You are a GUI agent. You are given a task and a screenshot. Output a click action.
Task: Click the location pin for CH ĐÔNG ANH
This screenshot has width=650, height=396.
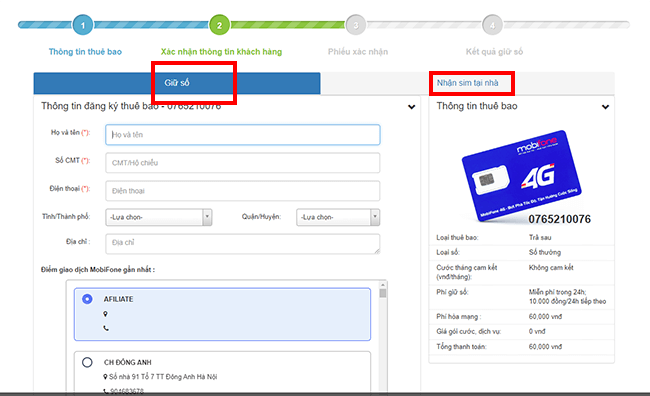pos(105,377)
